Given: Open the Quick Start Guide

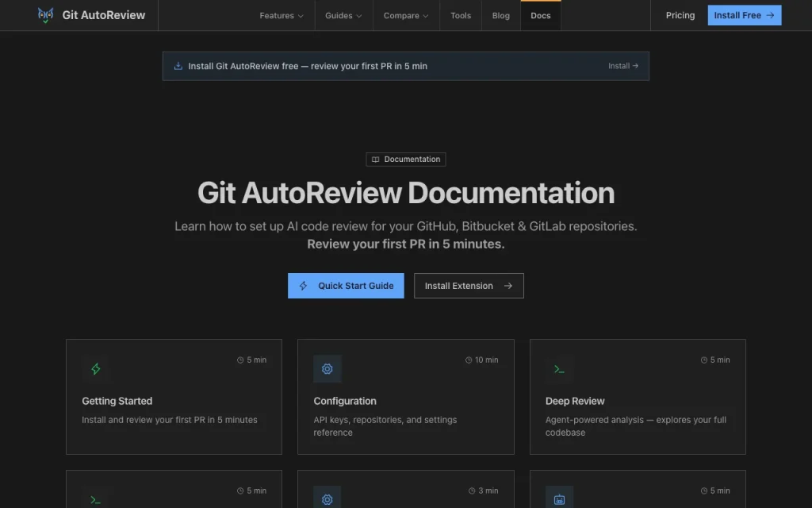Looking at the screenshot, I should [x=346, y=286].
